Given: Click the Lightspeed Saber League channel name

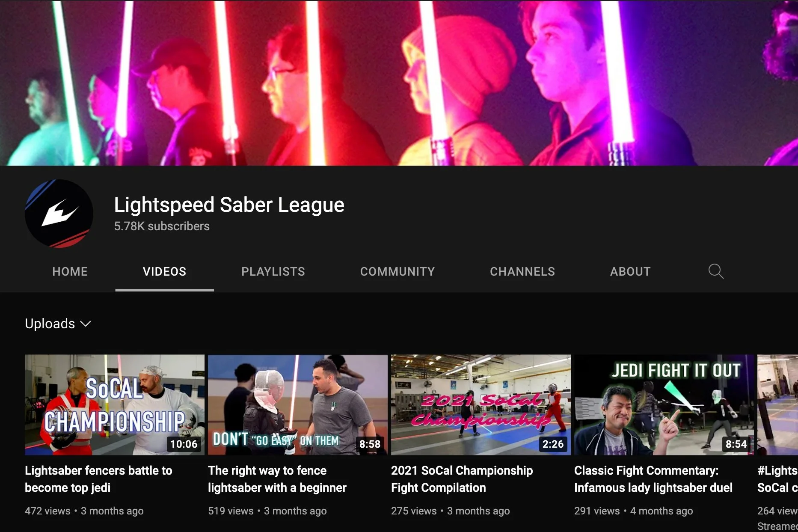Looking at the screenshot, I should click(x=229, y=205).
